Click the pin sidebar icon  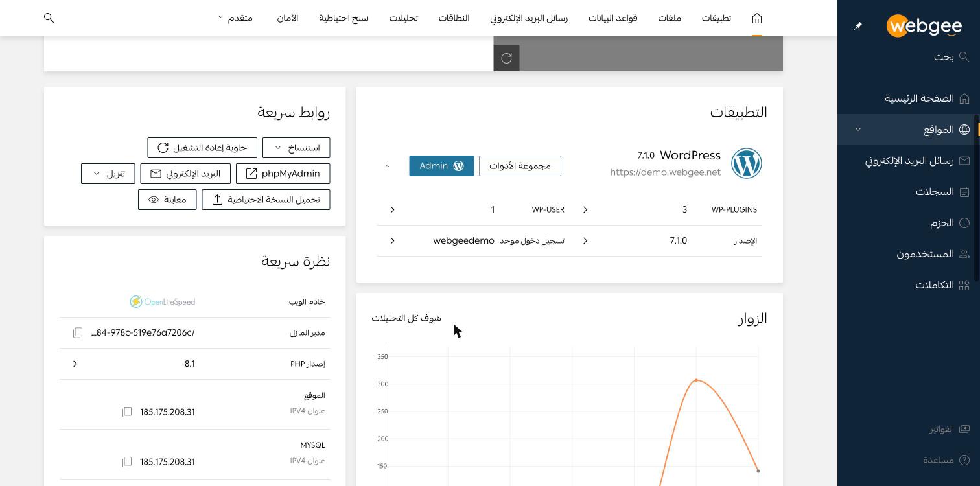tap(858, 26)
